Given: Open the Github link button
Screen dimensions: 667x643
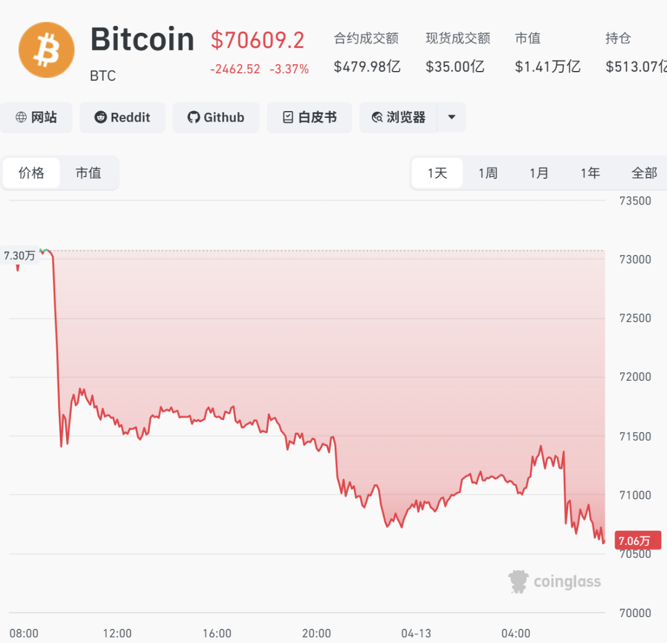Looking at the screenshot, I should coord(215,117).
